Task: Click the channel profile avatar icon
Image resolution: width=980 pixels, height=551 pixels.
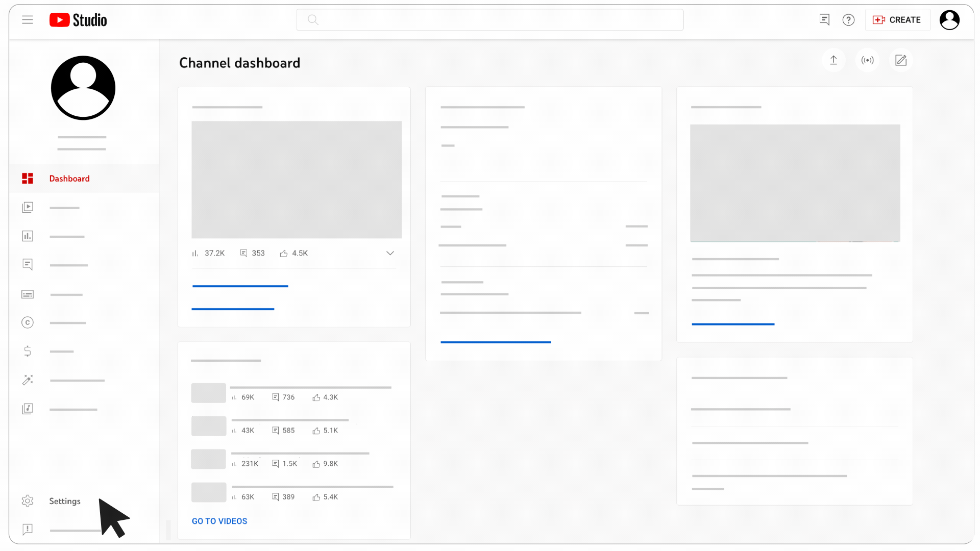Action: click(x=83, y=87)
